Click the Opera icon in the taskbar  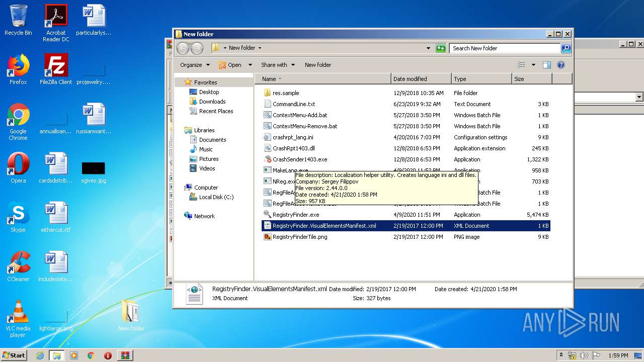108,355
